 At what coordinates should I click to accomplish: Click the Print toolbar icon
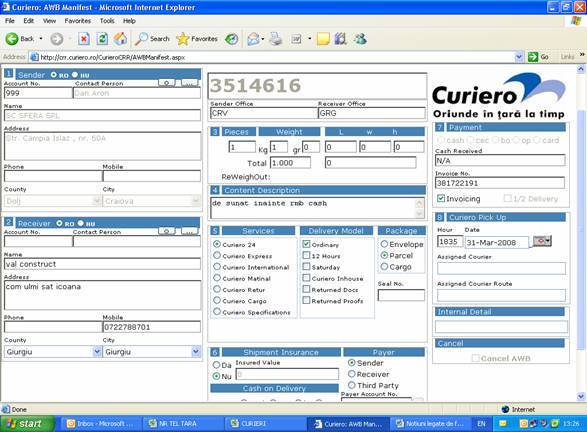[276, 39]
